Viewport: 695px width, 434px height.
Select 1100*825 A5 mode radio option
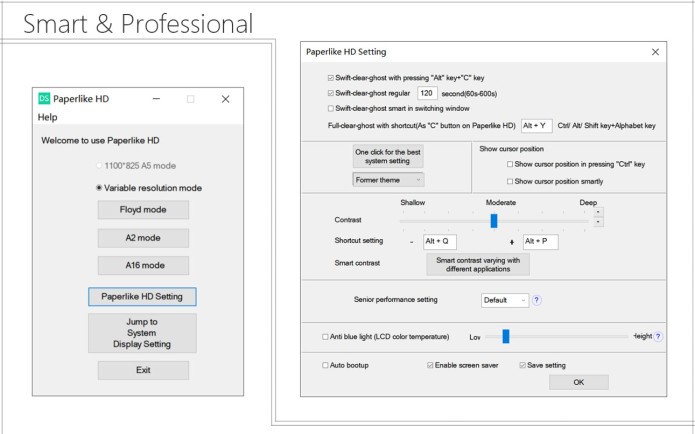click(99, 166)
